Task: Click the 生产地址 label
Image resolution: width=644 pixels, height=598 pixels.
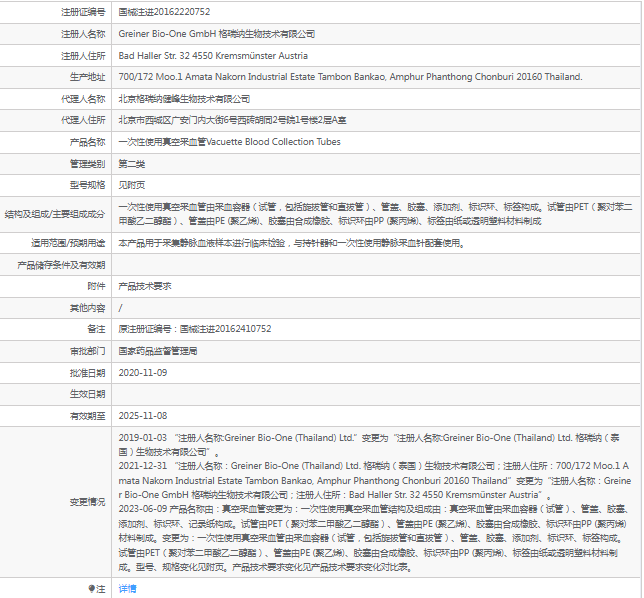Action: 87,77
